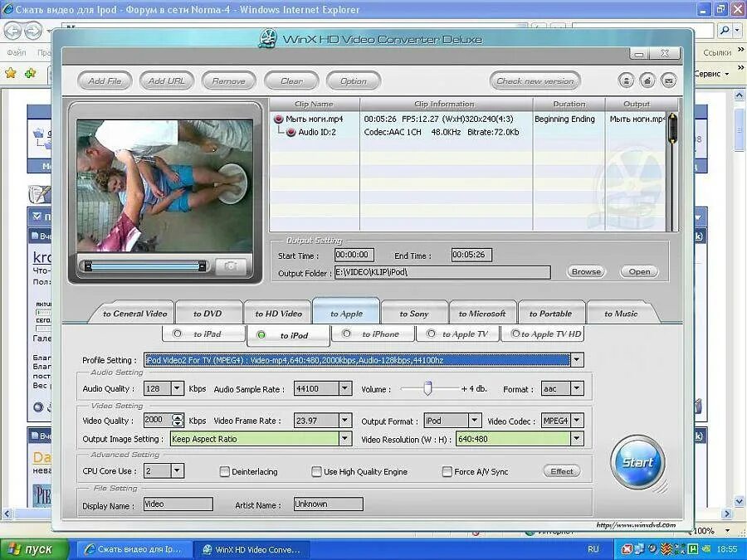Browse for output folder
This screenshot has height=560, width=747.
(586, 271)
